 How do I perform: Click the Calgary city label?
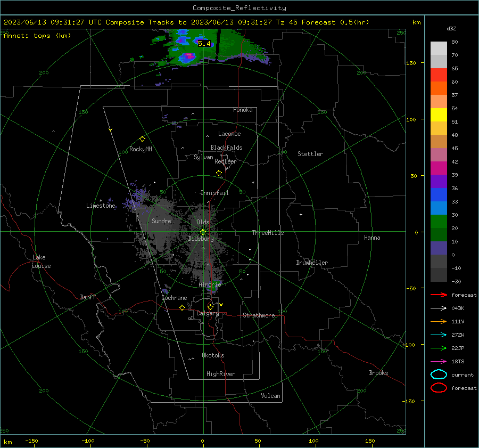coord(208,313)
